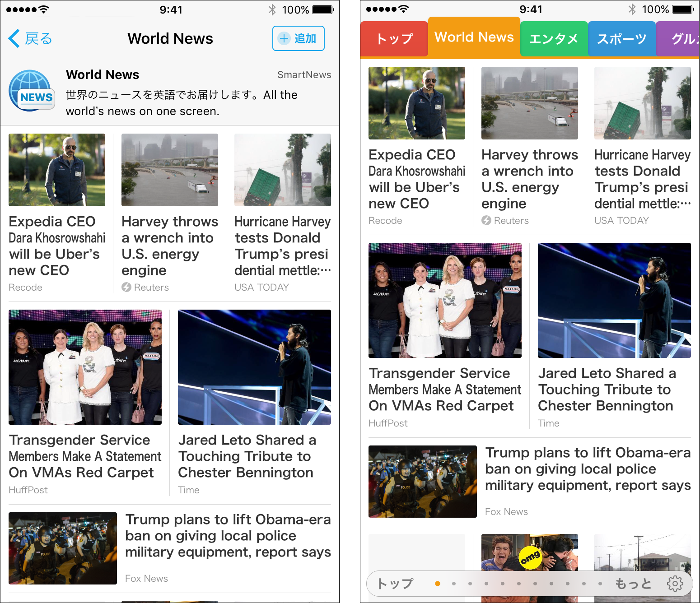Screen dimensions: 700x603
Task: Open flooded highway photo in the right screen
Action: 530,103
